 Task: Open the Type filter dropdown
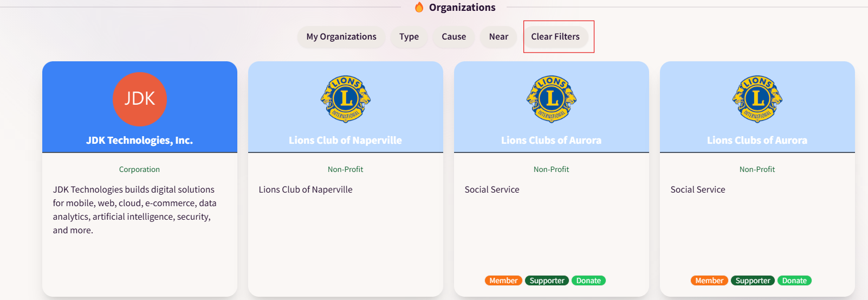click(409, 37)
